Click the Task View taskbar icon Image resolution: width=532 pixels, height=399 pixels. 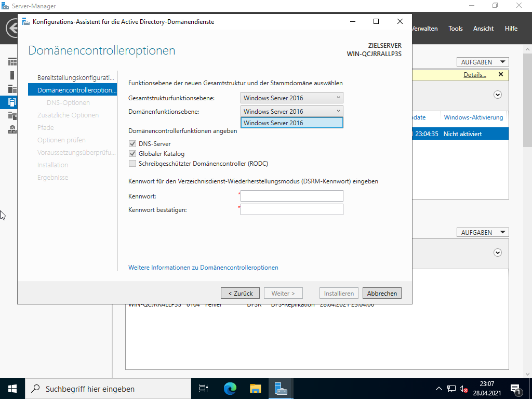[204, 388]
